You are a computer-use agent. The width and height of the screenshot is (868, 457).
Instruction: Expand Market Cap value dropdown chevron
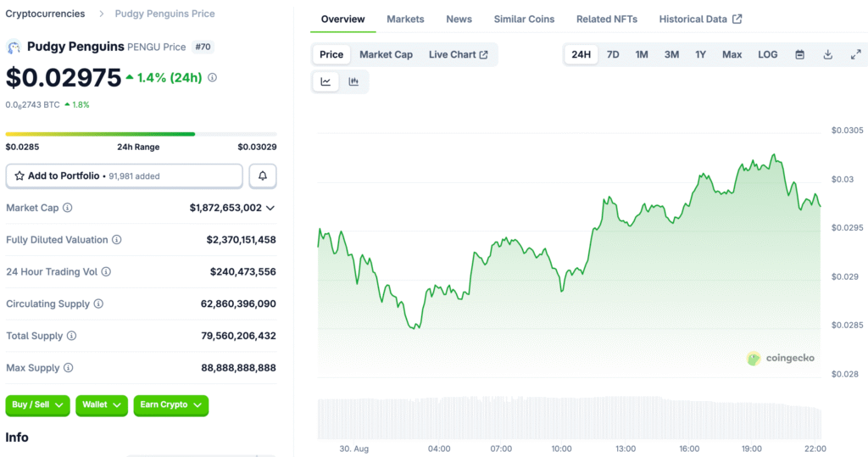point(270,208)
